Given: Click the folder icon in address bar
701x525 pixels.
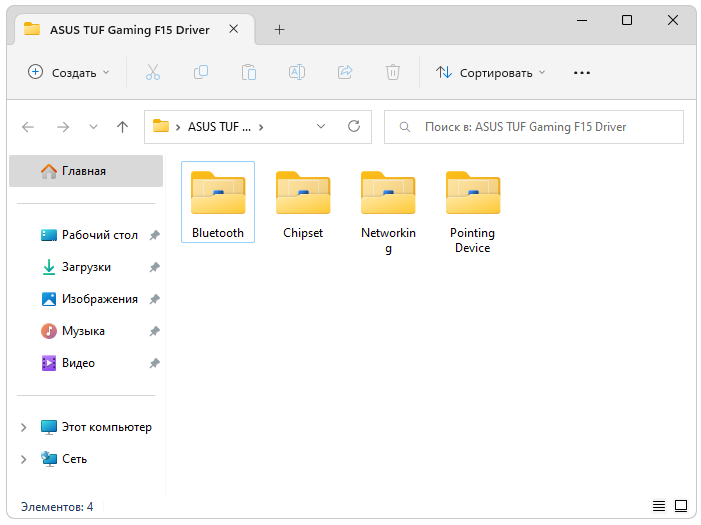Looking at the screenshot, I should [x=161, y=126].
